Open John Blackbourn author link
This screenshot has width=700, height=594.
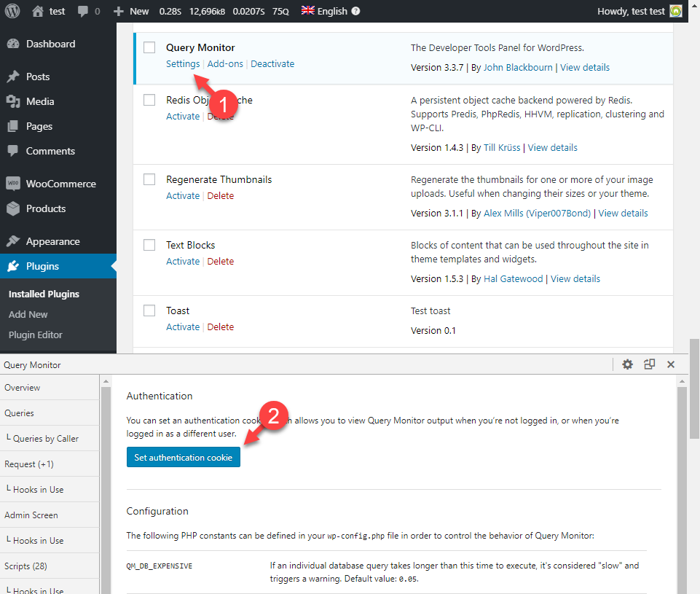coord(518,68)
